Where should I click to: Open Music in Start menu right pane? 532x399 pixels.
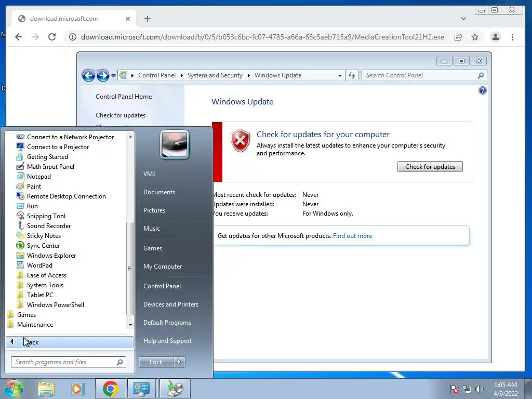(151, 229)
